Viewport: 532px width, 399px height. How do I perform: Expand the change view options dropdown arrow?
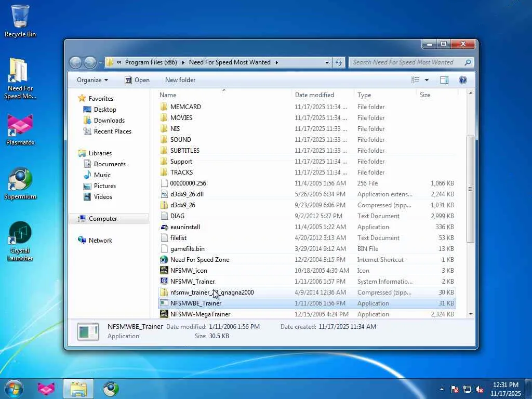[x=427, y=80]
